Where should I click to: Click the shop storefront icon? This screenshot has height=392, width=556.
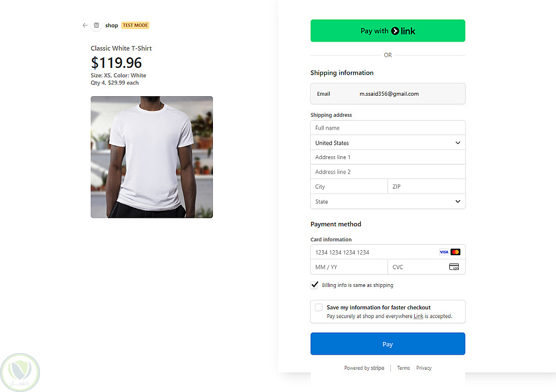96,25
